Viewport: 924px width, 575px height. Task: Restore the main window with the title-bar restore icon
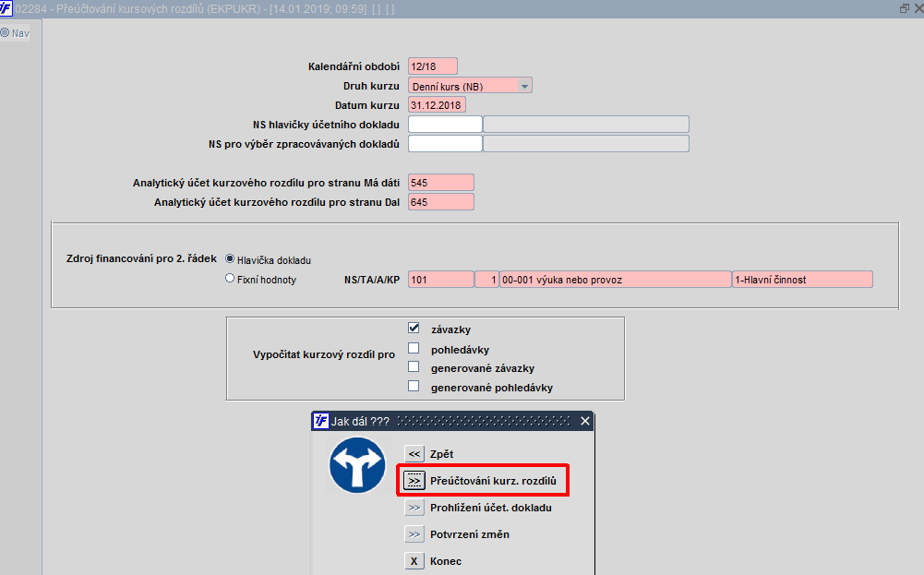point(905,8)
